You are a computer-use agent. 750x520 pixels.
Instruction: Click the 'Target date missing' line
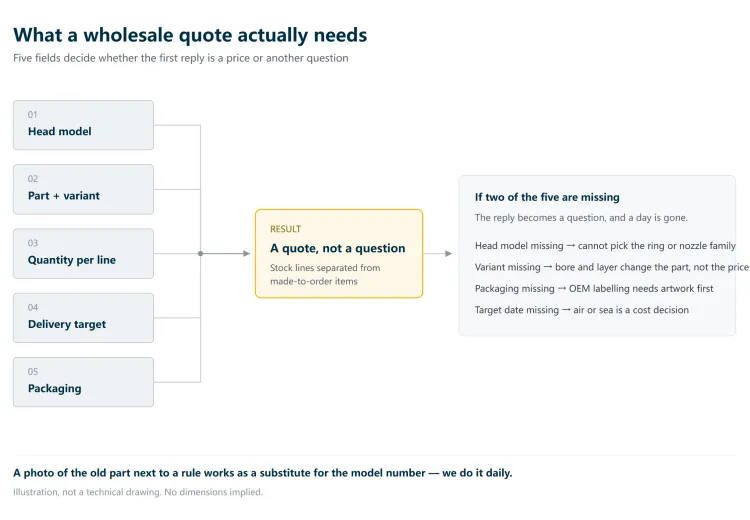tap(582, 310)
